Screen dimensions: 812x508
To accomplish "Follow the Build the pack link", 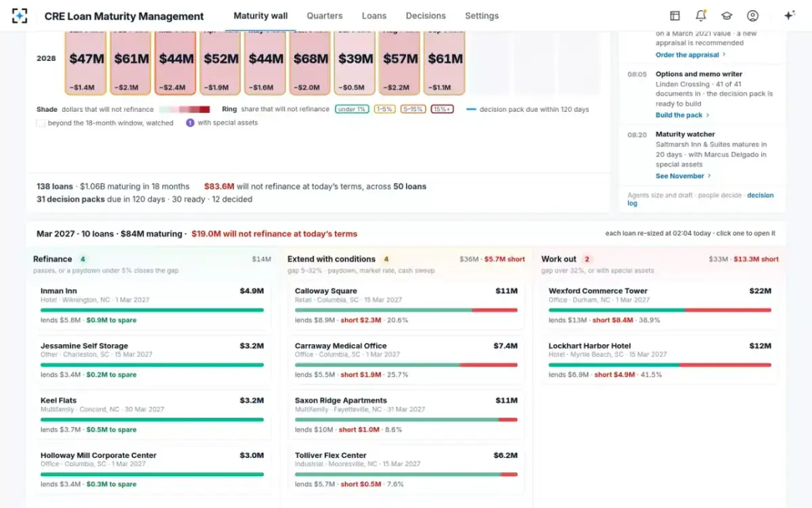I will [682, 115].
